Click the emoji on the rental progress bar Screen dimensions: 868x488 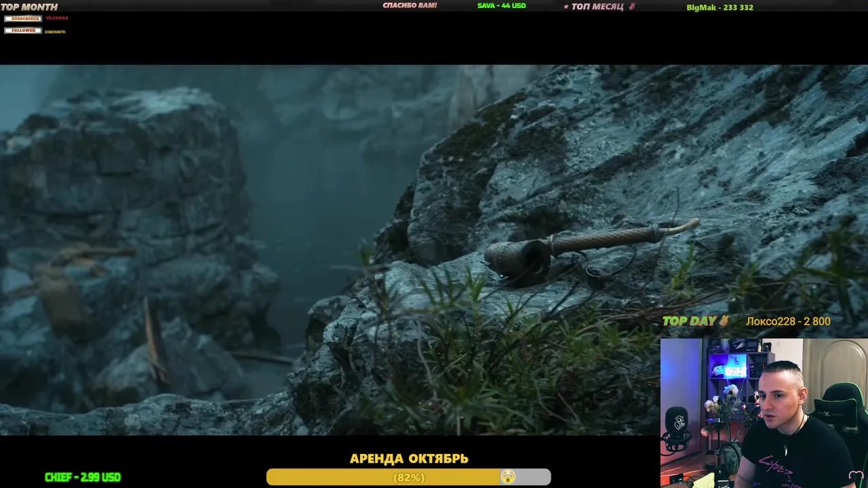tap(507, 477)
